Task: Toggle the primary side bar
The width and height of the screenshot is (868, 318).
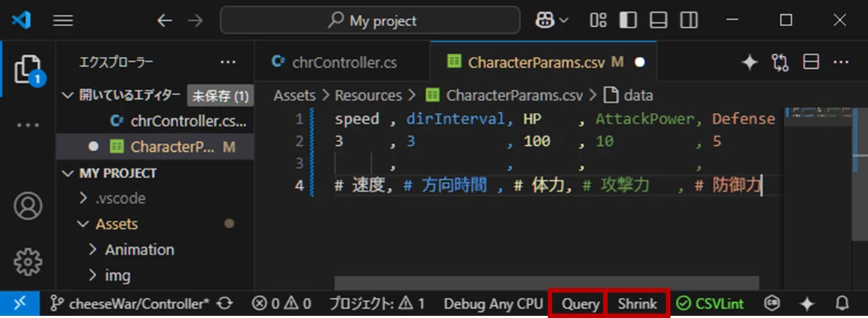Action: (628, 20)
